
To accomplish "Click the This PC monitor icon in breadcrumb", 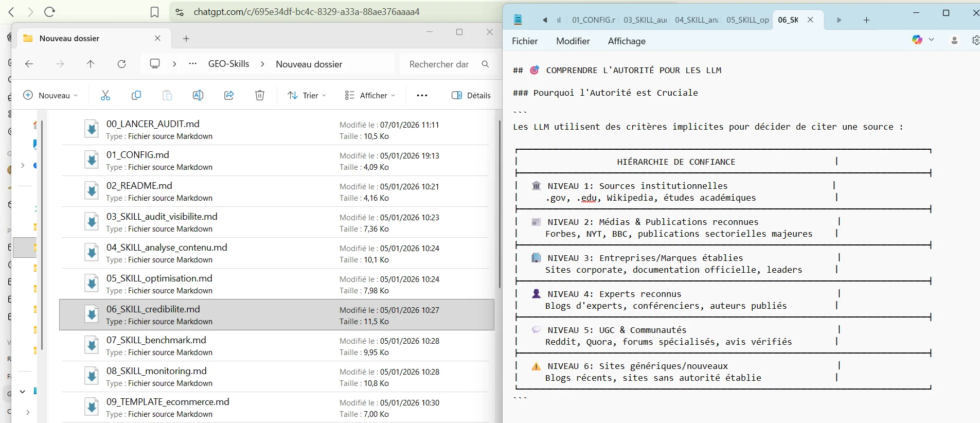I will (155, 63).
